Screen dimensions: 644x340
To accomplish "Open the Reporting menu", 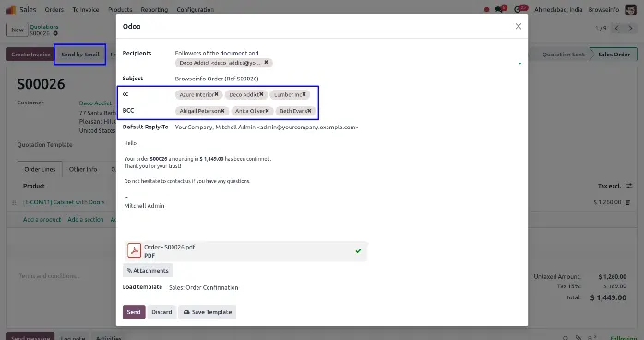I will tap(154, 9).
